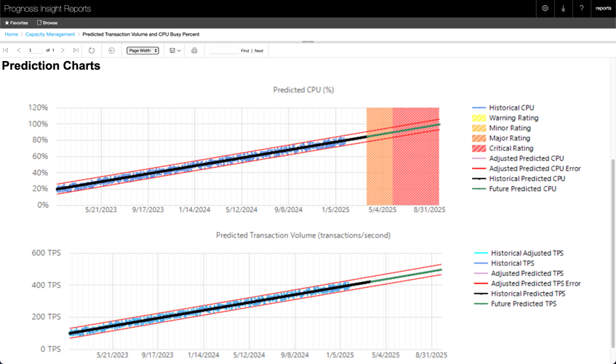The height and width of the screenshot is (364, 616).
Task: Click into the current page number field
Action: coord(34,51)
